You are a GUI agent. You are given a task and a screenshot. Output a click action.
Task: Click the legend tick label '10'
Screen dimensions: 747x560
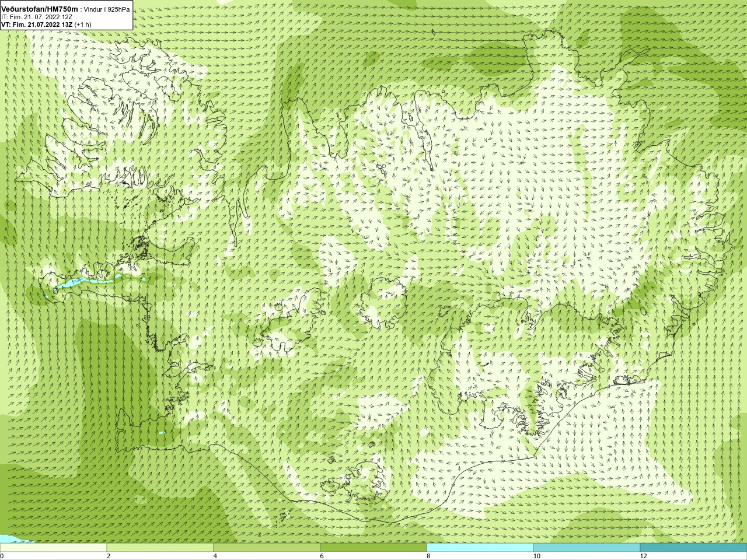pyautogui.click(x=536, y=556)
